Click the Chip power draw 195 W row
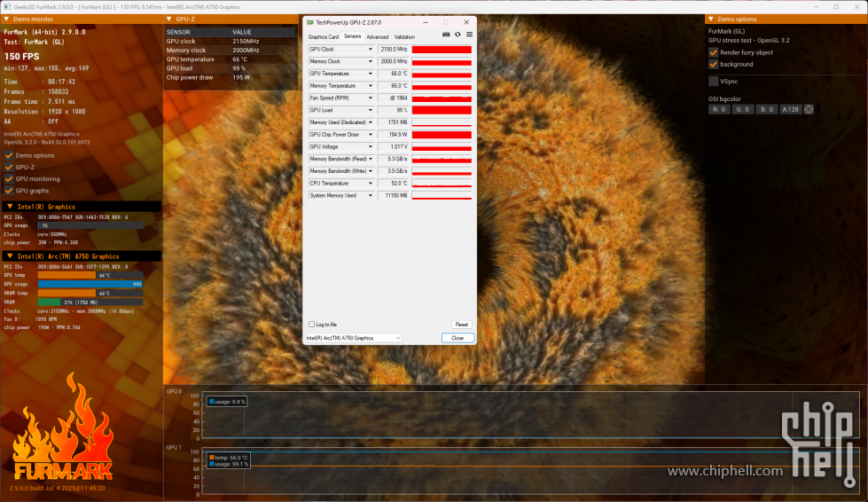The height and width of the screenshot is (502, 868). pyautogui.click(x=230, y=77)
